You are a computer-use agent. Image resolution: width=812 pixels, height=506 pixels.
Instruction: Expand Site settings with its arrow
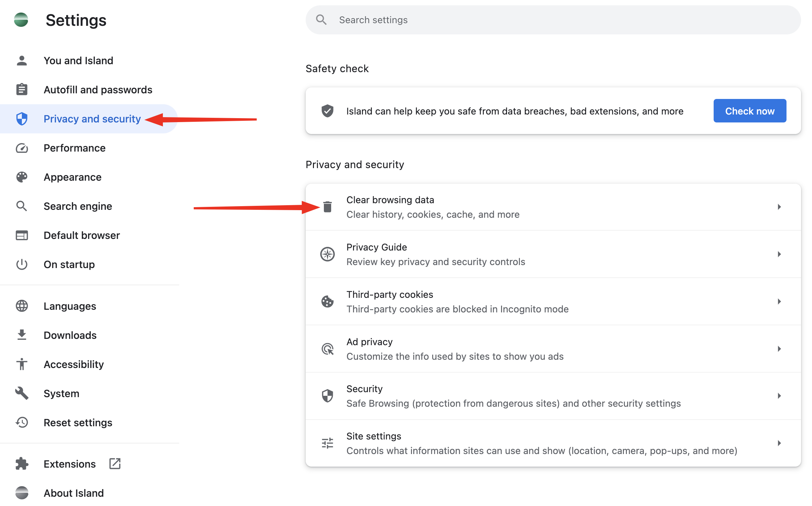[779, 443]
